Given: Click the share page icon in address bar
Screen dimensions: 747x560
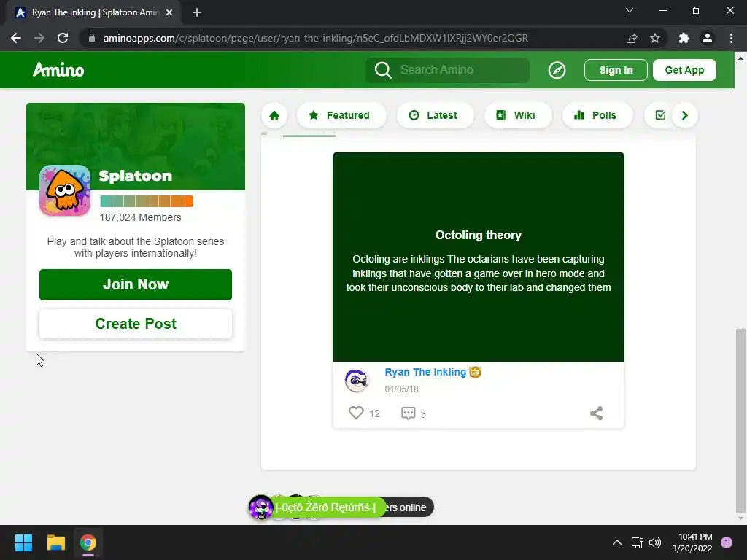Looking at the screenshot, I should pos(632,38).
